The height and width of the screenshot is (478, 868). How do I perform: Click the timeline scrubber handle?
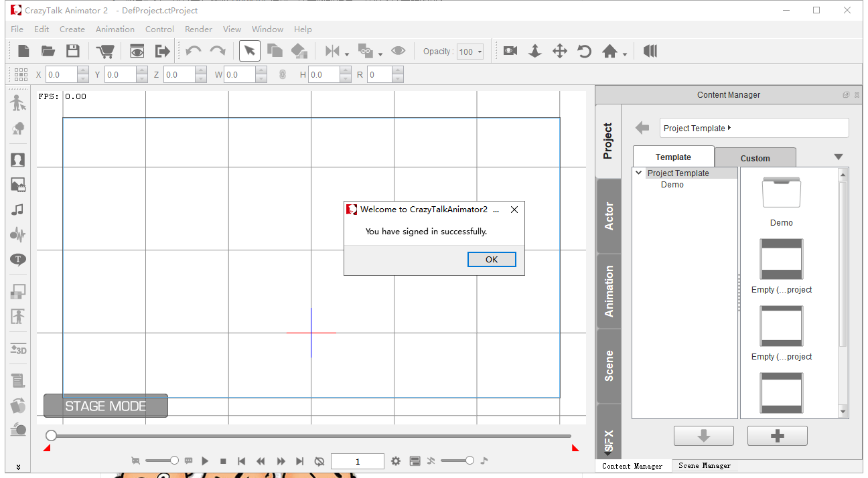(52, 436)
